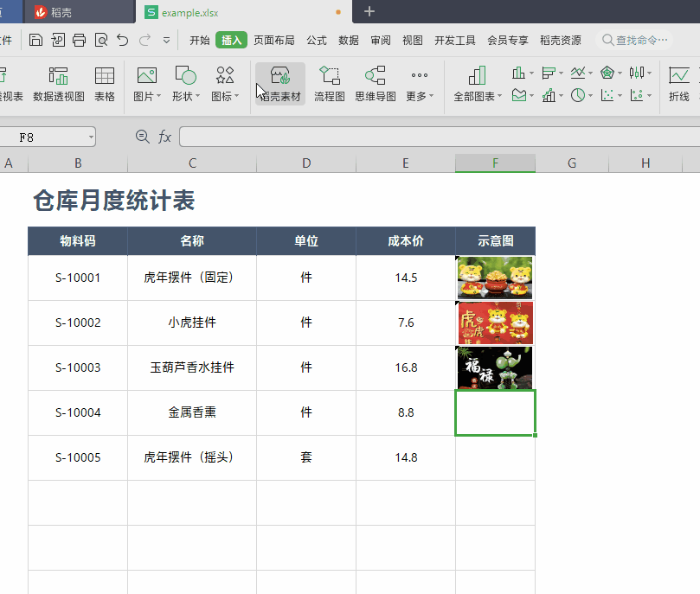Screen dimensions: 700x594
Task: Click the zoom magnifier beside formula bar
Action: pos(143,137)
